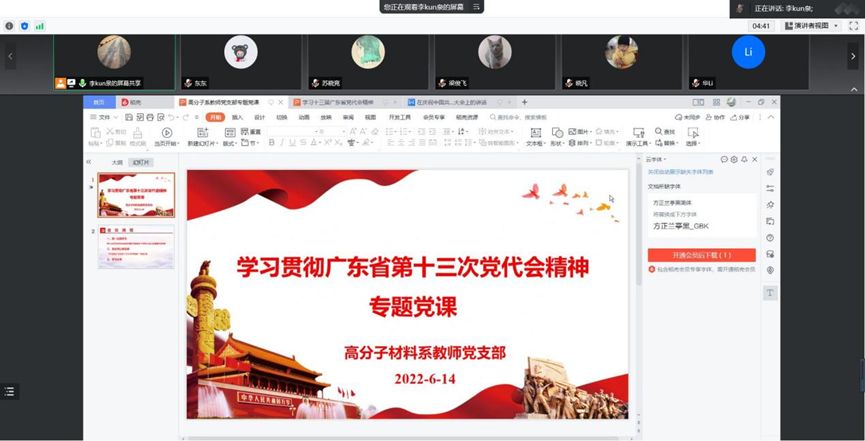This screenshot has height=441, width=865.
Task: Switch to Outline (大纲) view tab
Action: click(x=117, y=162)
